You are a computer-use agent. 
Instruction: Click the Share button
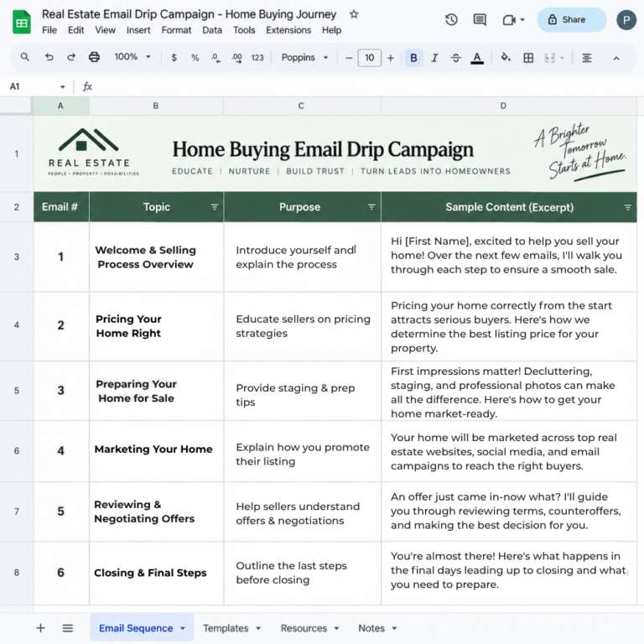pos(571,20)
